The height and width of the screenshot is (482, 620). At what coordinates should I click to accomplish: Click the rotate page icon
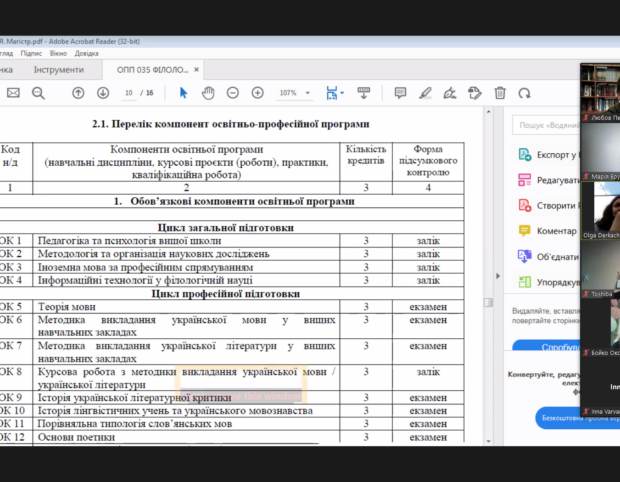coord(524,93)
